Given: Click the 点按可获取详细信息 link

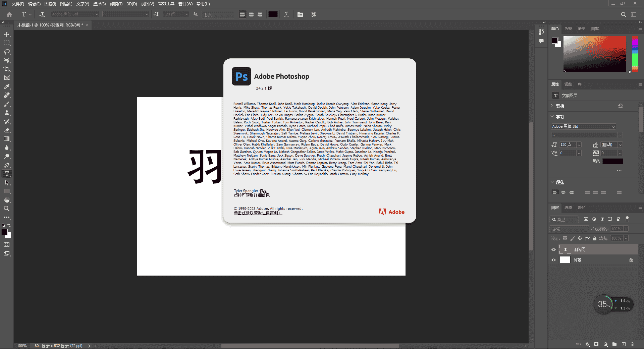Looking at the screenshot, I should coord(252,195).
